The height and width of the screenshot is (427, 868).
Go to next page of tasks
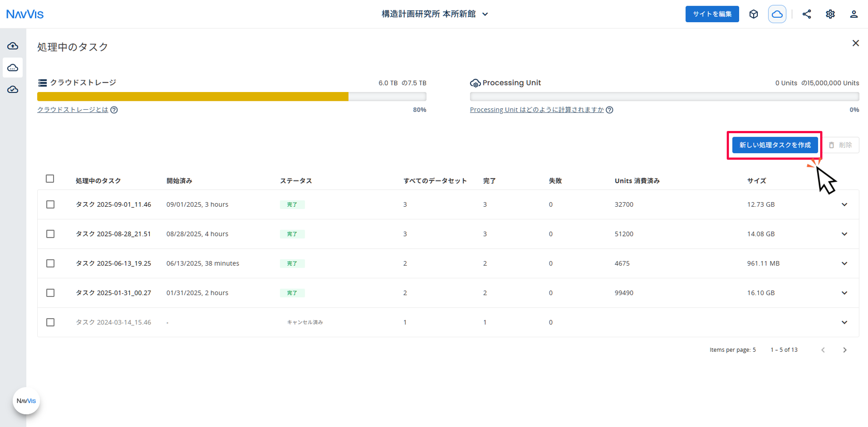point(845,350)
